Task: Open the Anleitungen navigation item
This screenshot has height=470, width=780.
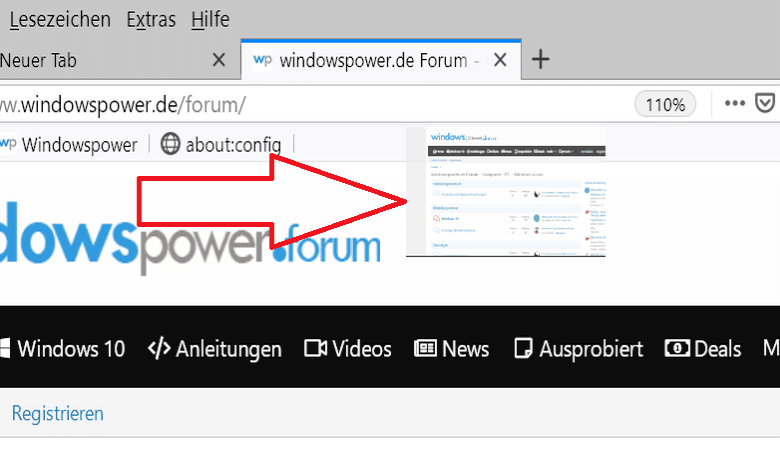Action: (x=215, y=349)
